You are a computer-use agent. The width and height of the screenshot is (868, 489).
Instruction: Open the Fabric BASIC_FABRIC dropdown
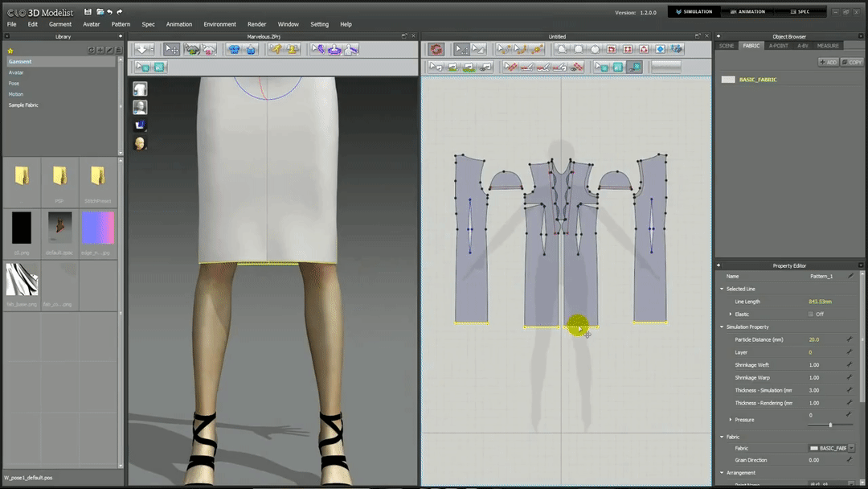click(x=851, y=448)
